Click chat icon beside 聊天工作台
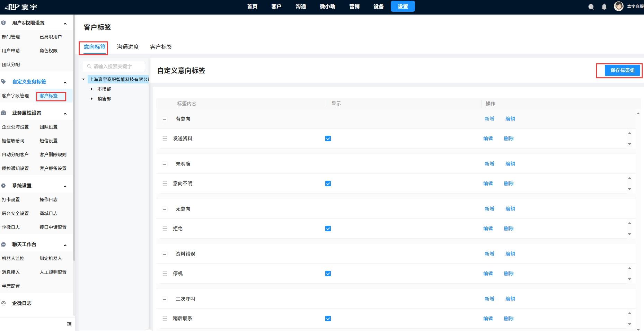Image resolution: width=644 pixels, height=331 pixels. point(3,244)
